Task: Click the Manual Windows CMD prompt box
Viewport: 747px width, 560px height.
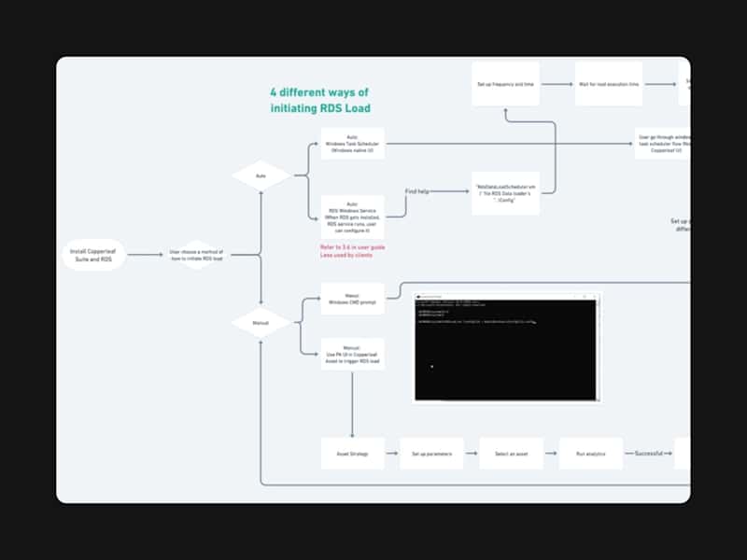Action: pyautogui.click(x=353, y=299)
